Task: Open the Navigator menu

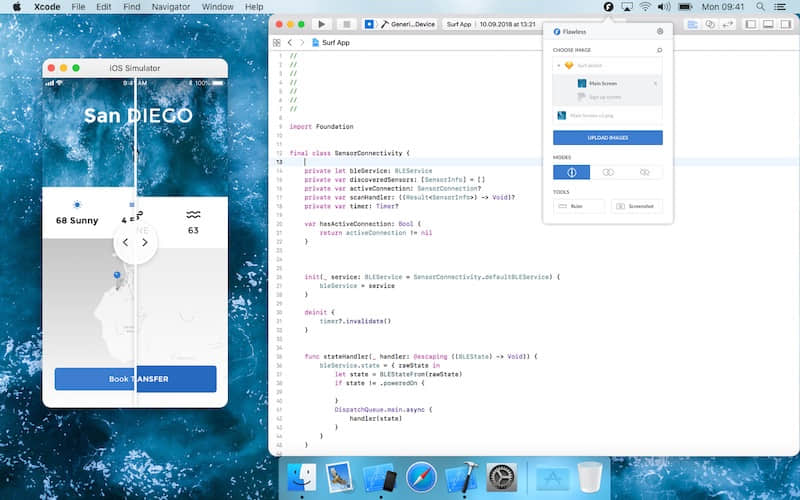Action: point(170,7)
